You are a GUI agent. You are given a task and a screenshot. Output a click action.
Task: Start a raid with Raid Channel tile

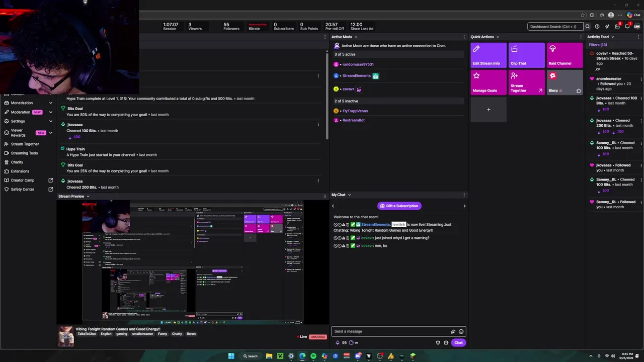pyautogui.click(x=565, y=55)
